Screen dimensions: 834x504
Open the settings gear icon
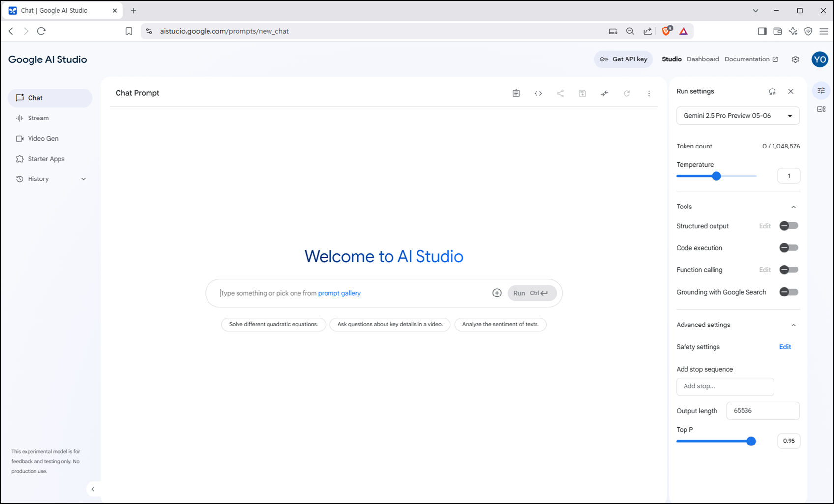tap(795, 59)
